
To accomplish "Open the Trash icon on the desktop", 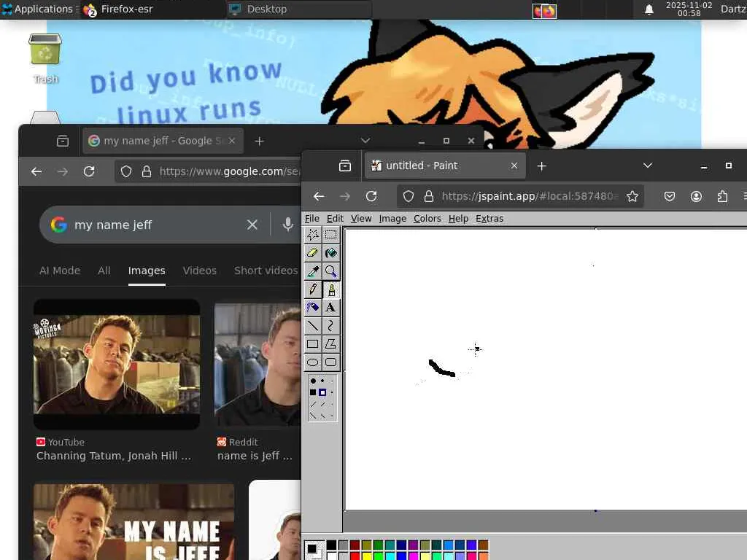I will [x=45, y=58].
